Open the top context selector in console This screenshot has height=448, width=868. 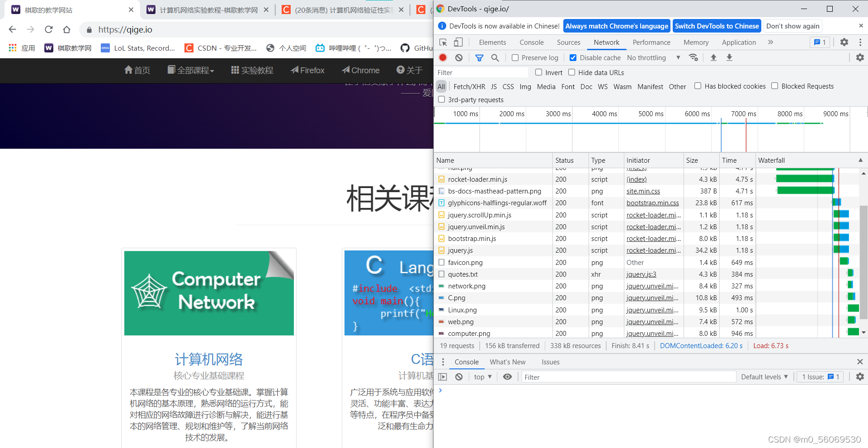point(482,377)
